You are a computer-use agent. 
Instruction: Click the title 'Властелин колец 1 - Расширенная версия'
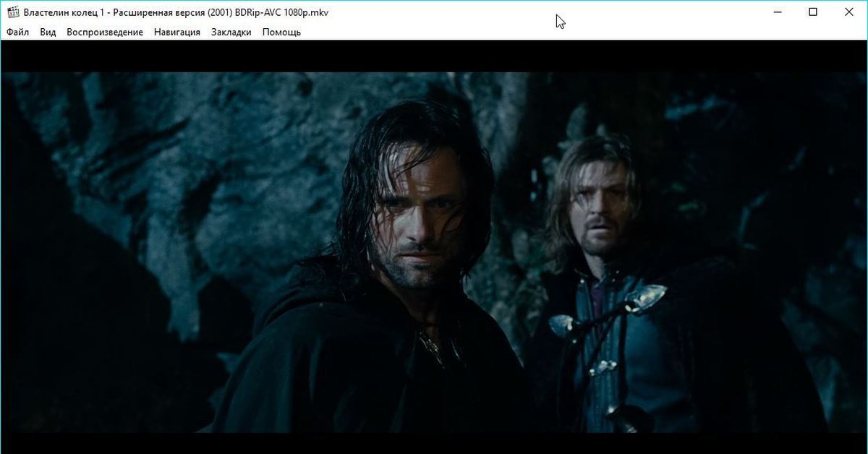tap(114, 13)
